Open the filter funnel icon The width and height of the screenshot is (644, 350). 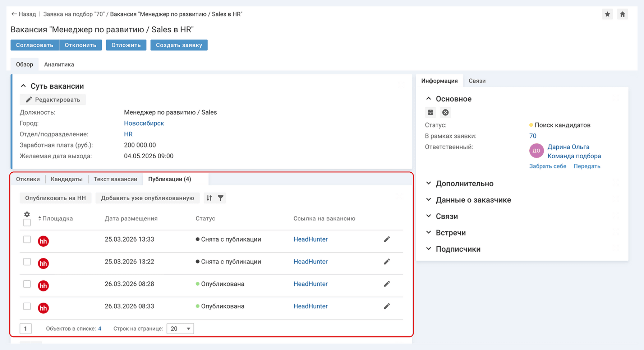click(221, 198)
